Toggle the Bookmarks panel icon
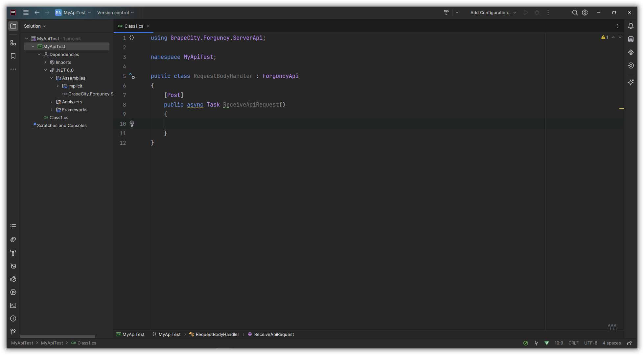Viewport: 644px width, 355px height. (13, 56)
